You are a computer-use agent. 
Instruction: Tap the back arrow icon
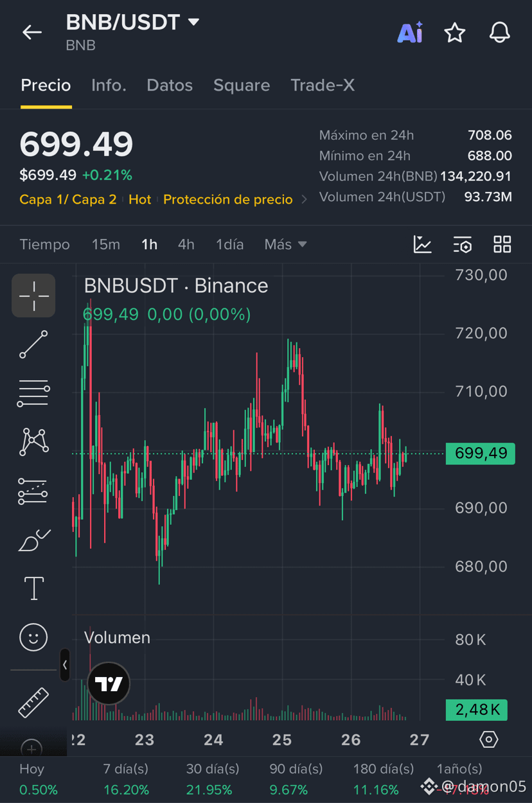point(32,32)
